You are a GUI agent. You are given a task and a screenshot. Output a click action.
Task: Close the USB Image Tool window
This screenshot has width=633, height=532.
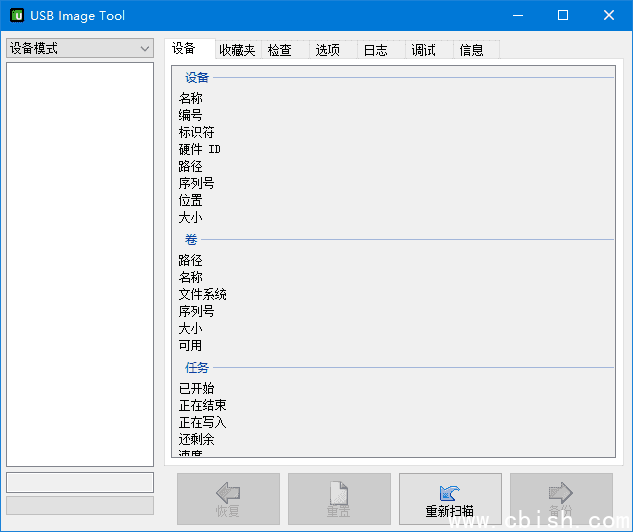[609, 15]
